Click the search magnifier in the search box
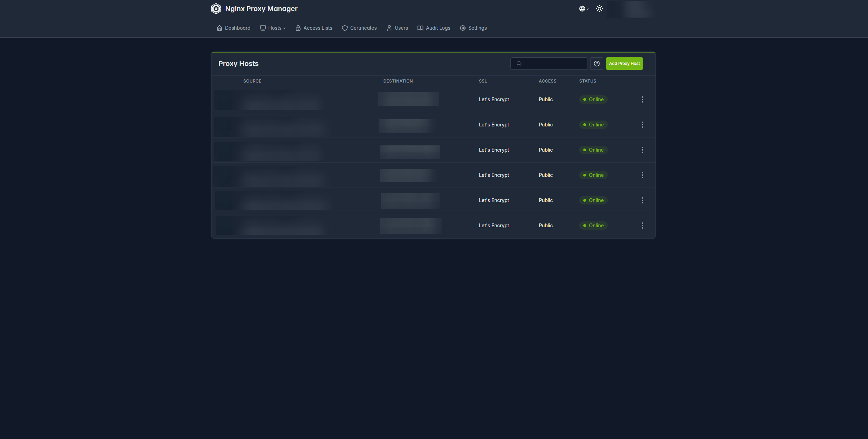868x439 pixels. coord(519,63)
